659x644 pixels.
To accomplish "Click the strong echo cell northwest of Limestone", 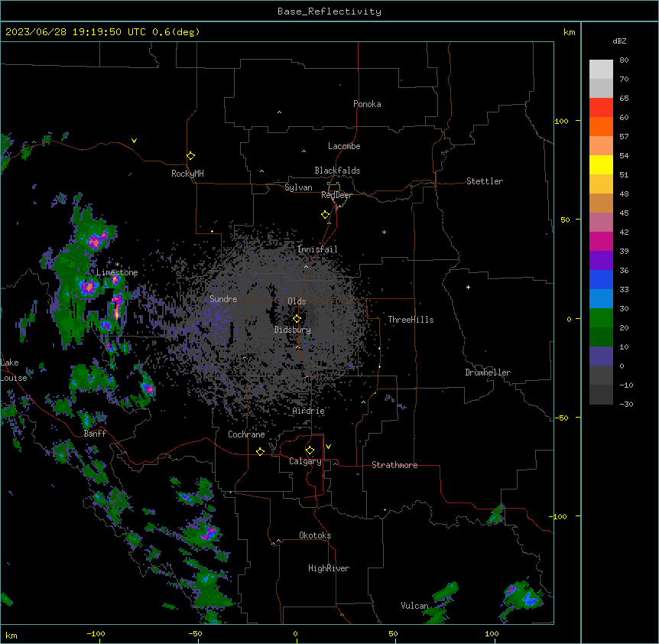I will pos(96,241).
